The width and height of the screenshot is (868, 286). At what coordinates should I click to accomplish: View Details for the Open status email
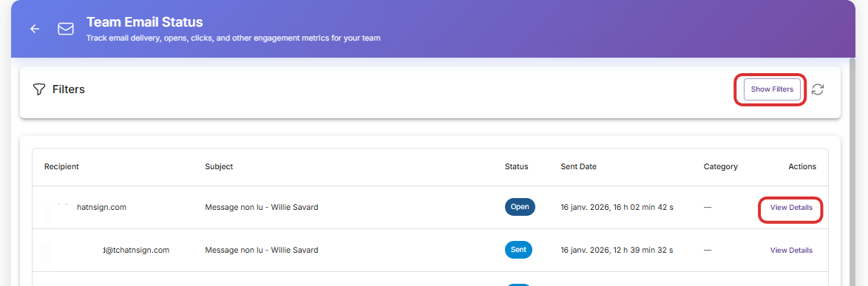tap(791, 208)
